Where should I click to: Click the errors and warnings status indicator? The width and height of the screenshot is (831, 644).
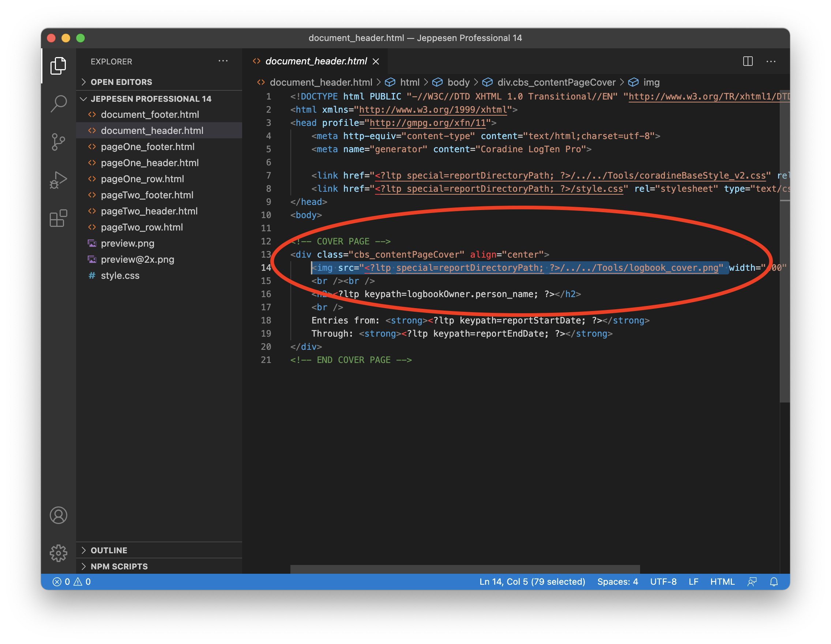[72, 581]
